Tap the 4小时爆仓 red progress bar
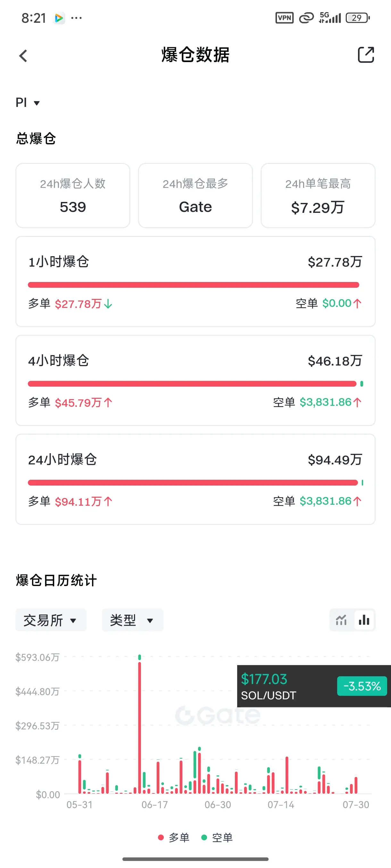 tap(192, 384)
